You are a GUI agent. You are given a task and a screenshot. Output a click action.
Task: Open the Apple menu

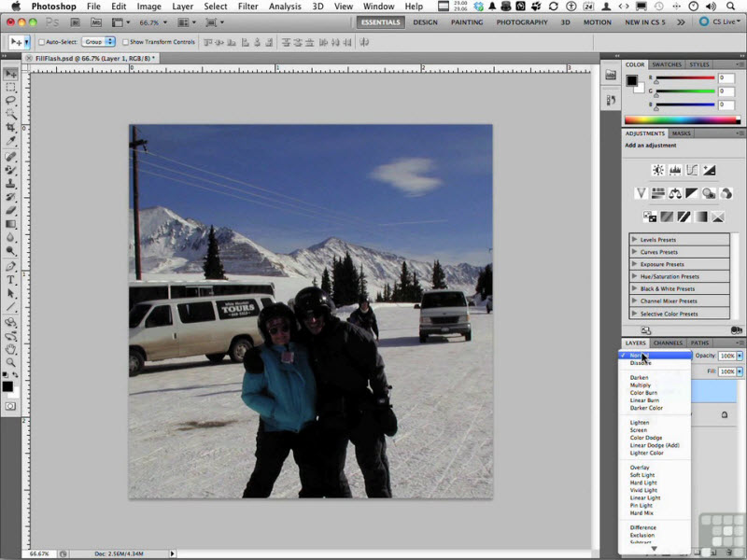pyautogui.click(x=16, y=7)
